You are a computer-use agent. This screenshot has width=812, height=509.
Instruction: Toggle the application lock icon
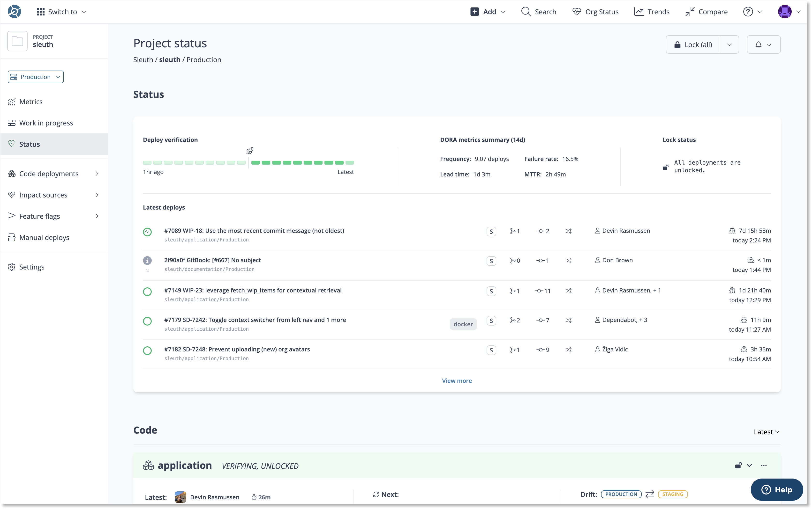(738, 465)
